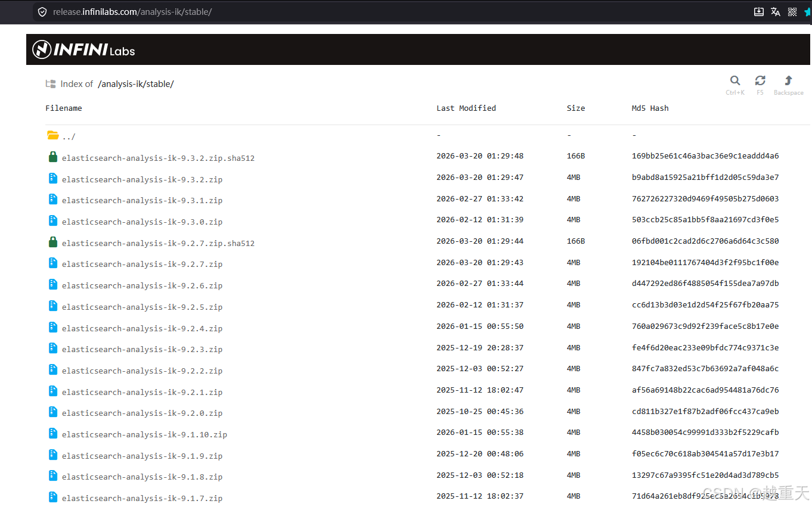Screen dimensions: 812x507
Task: Select hash 169bb25e61c46a3bac36e9c1eaddd4a6
Action: [705, 156]
